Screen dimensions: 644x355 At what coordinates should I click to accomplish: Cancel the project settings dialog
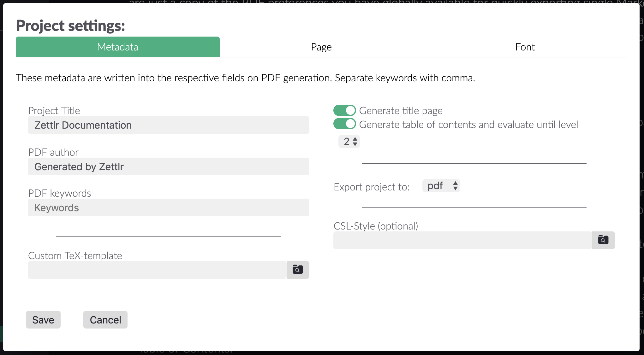105,320
